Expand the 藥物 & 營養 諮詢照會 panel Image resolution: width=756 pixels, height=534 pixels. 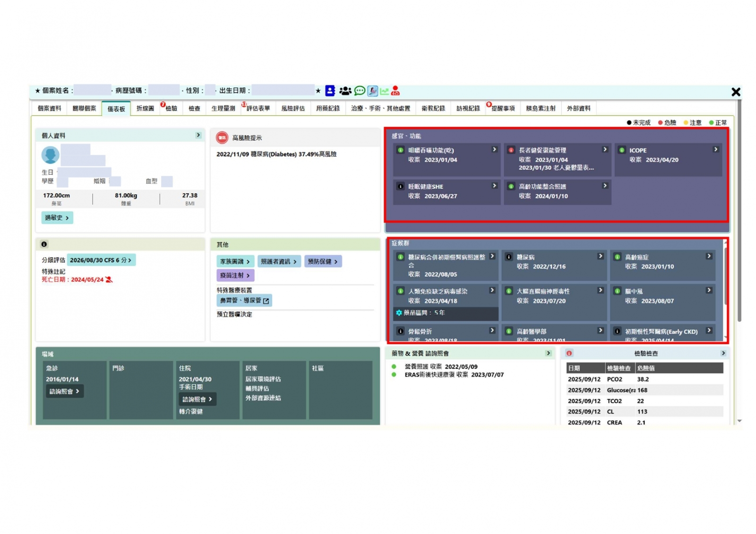point(548,353)
